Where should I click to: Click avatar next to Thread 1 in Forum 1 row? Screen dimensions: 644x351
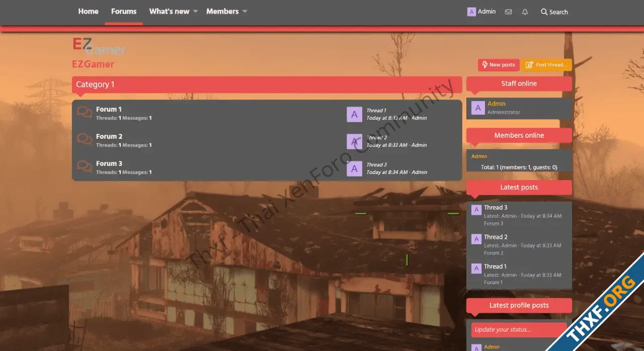354,114
